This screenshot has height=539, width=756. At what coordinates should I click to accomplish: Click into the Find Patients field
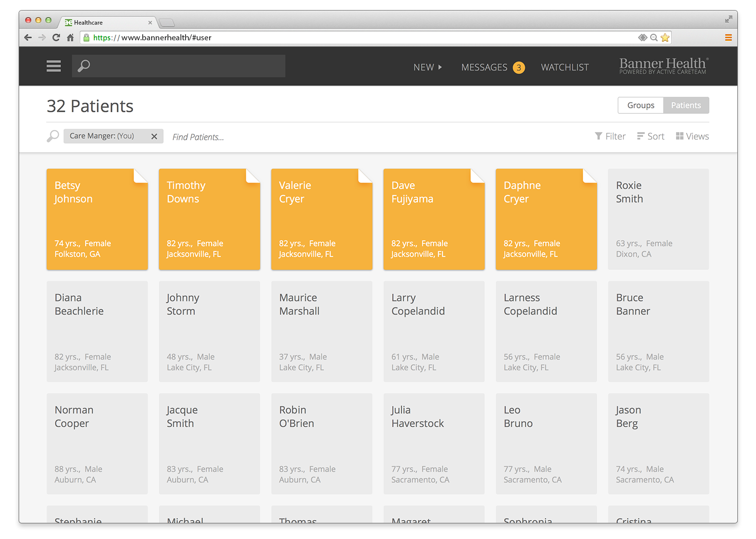[198, 137]
